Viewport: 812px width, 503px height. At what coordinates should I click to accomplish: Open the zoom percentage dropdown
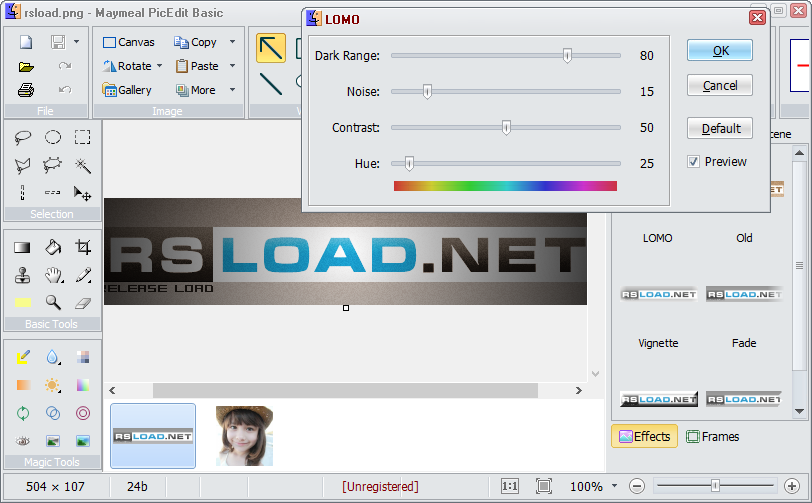pos(614,486)
